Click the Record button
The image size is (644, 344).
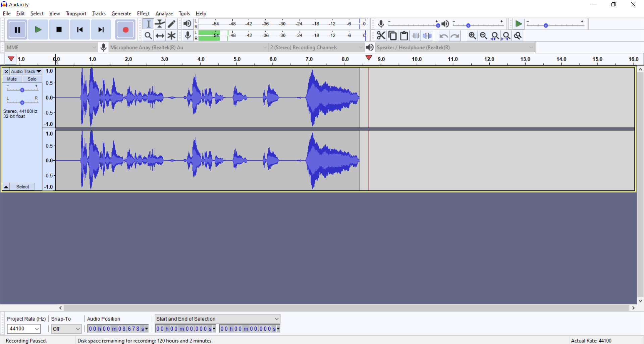(x=125, y=30)
